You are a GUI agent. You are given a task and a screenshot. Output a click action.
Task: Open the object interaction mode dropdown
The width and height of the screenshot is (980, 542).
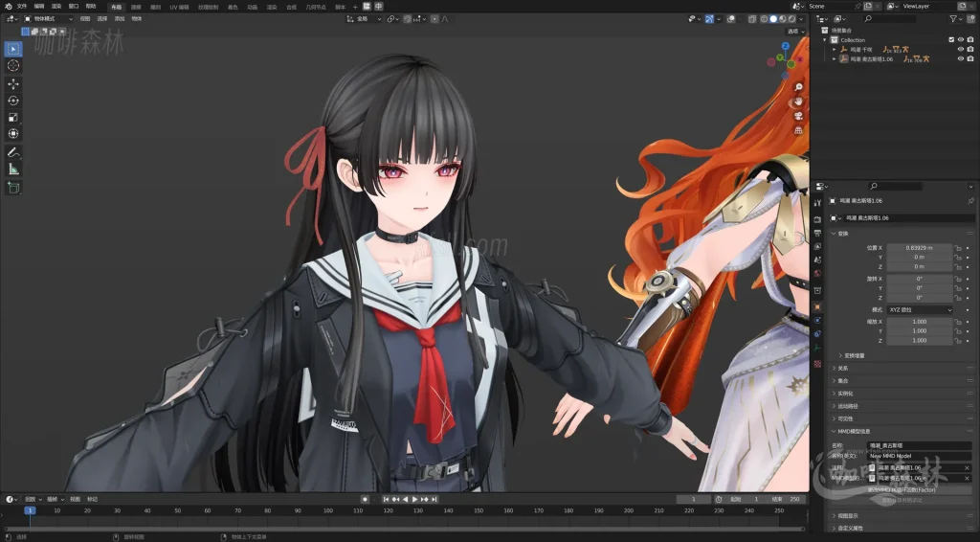click(48, 19)
